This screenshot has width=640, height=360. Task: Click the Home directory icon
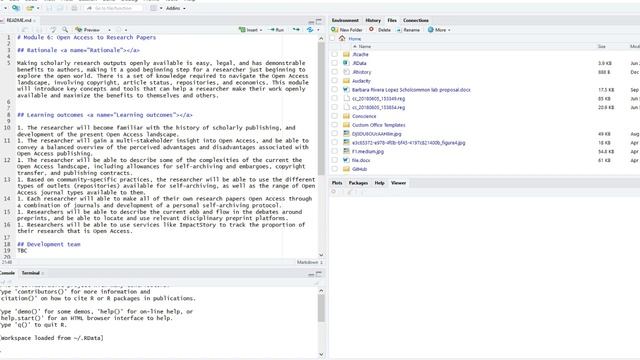click(x=342, y=38)
